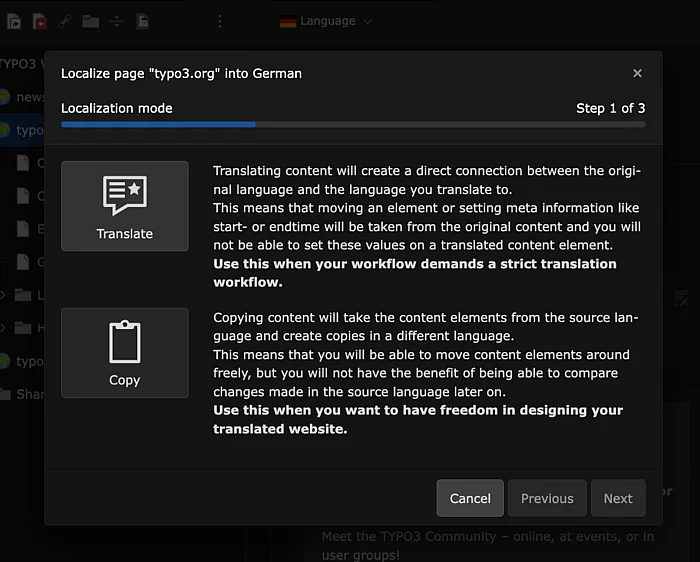
Task: Select the chain link icon in tree toolbar
Action: pyautogui.click(x=65, y=21)
